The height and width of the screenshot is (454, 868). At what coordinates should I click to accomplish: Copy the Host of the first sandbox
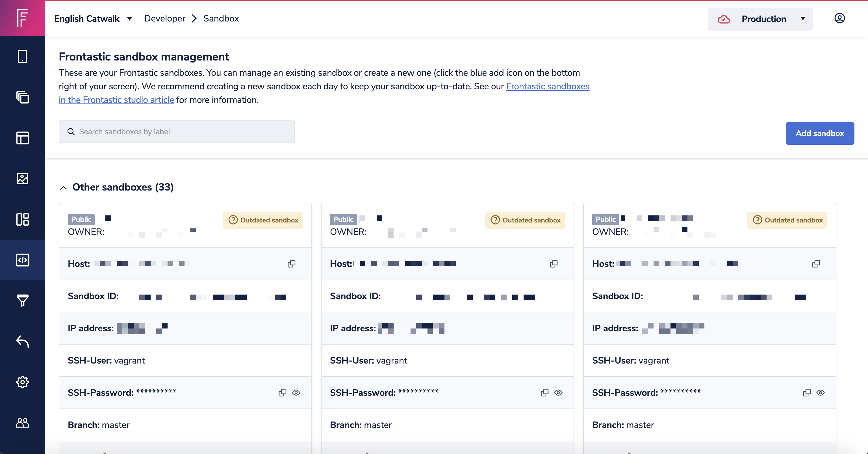point(292,263)
